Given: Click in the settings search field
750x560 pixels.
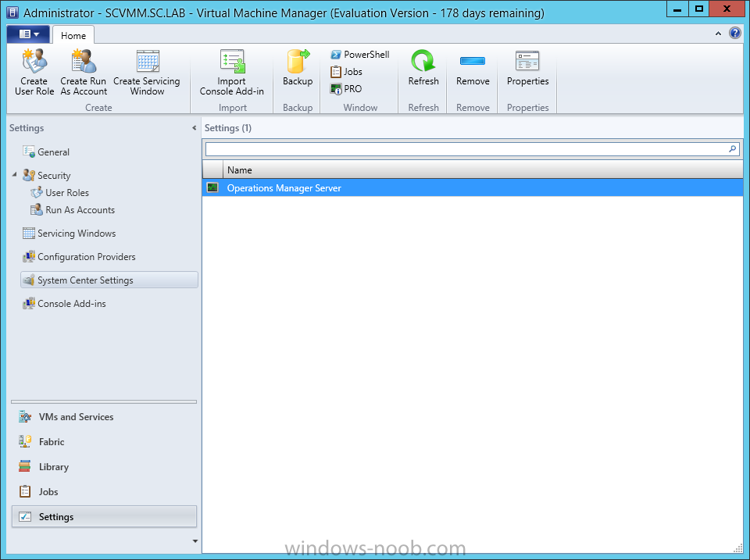Looking at the screenshot, I should click(466, 149).
